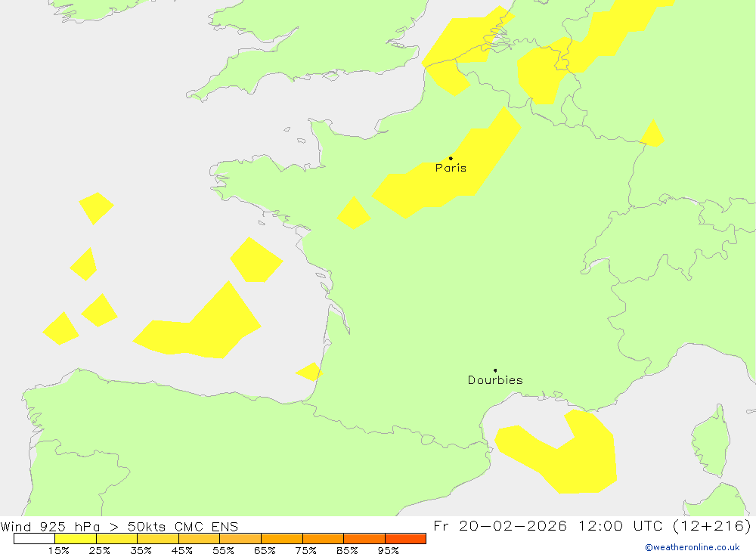The height and width of the screenshot is (554, 756).
Task: Click the white legend box below 15%
Action: point(34,539)
